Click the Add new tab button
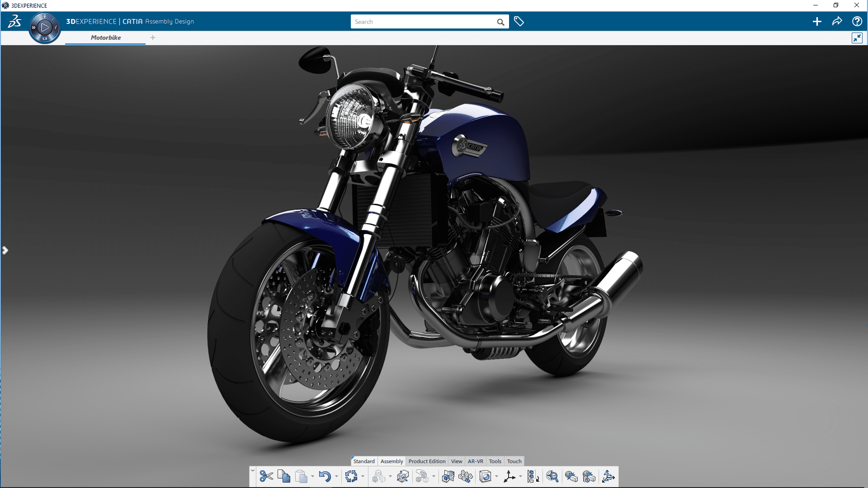Image resolution: width=868 pixels, height=488 pixels. pyautogui.click(x=153, y=38)
